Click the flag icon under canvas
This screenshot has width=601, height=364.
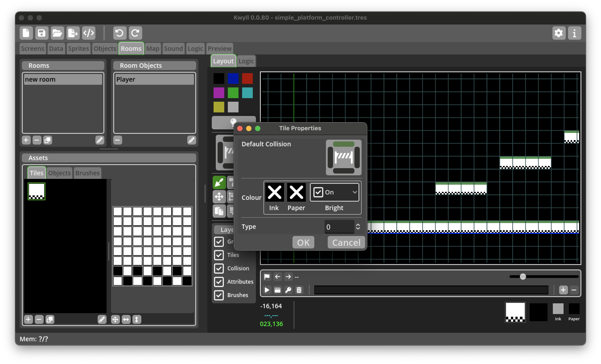[x=267, y=276]
